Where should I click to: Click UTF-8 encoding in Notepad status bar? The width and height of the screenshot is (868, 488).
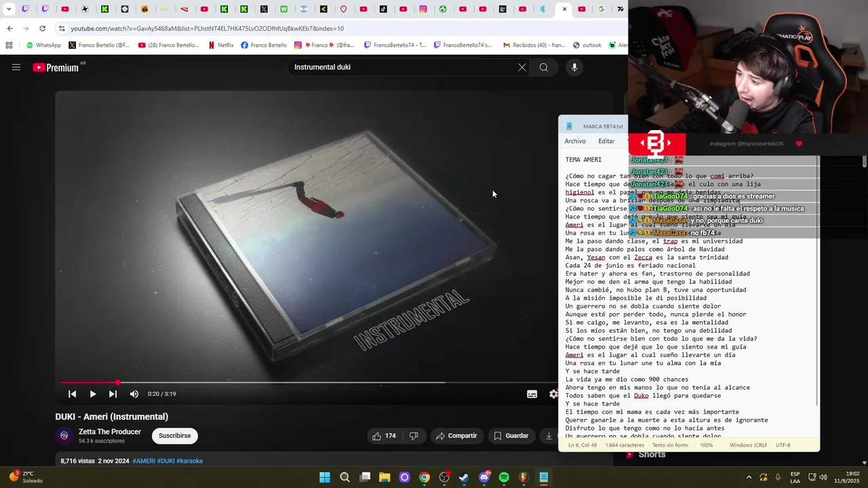tap(783, 445)
